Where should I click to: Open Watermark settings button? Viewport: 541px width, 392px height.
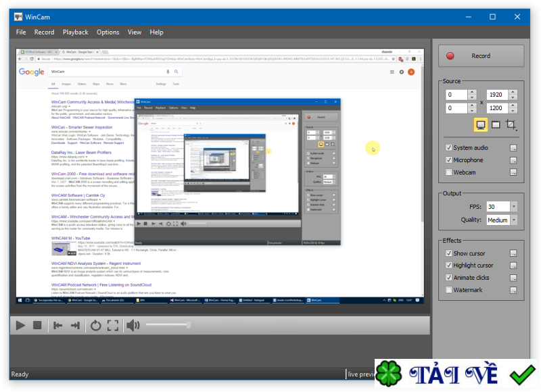pos(513,291)
